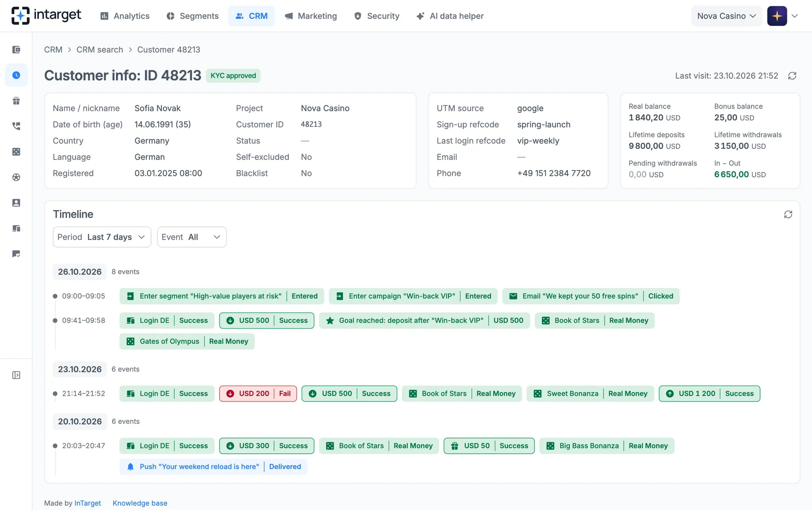The width and height of the screenshot is (812, 510).
Task: Click the Email "We kept your 50 free spins" event
Action: [591, 296]
